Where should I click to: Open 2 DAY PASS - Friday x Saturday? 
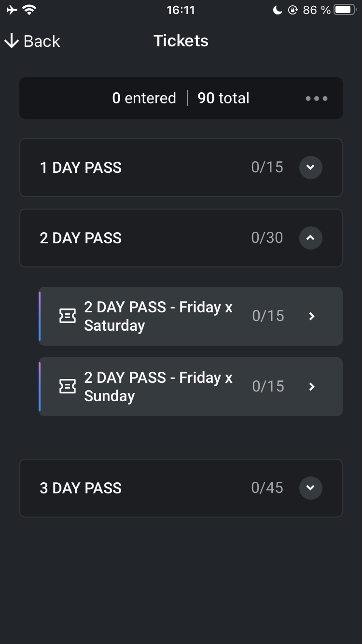191,316
